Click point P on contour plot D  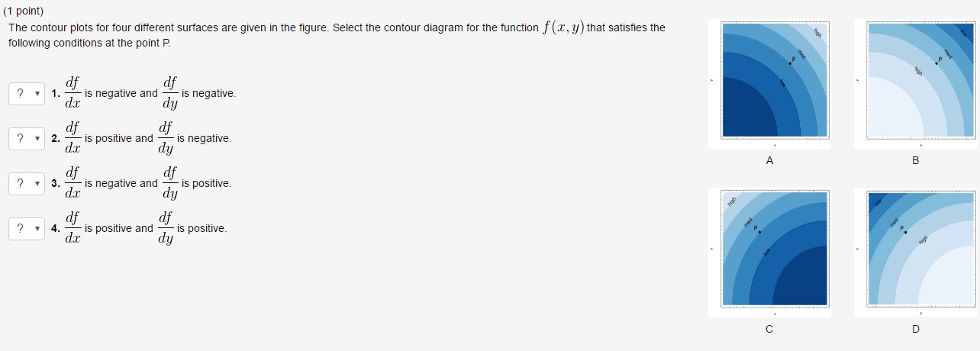905,232
